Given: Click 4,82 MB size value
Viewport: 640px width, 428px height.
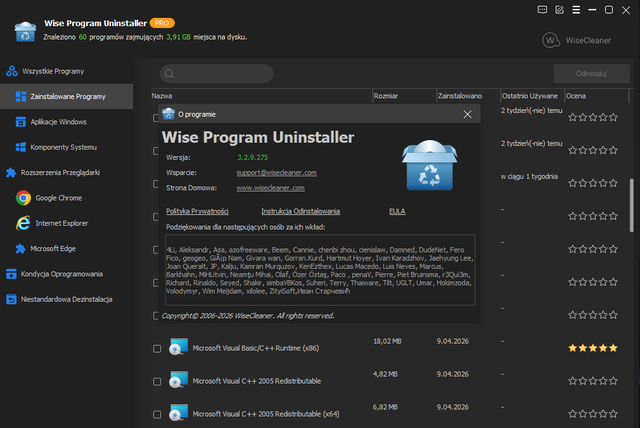Looking at the screenshot, I should coord(385,374).
